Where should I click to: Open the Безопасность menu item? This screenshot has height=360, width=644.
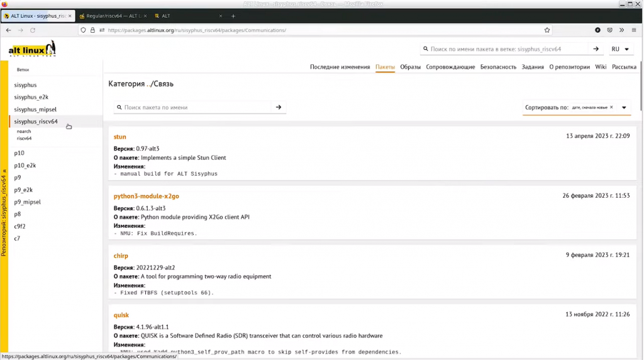(x=498, y=67)
